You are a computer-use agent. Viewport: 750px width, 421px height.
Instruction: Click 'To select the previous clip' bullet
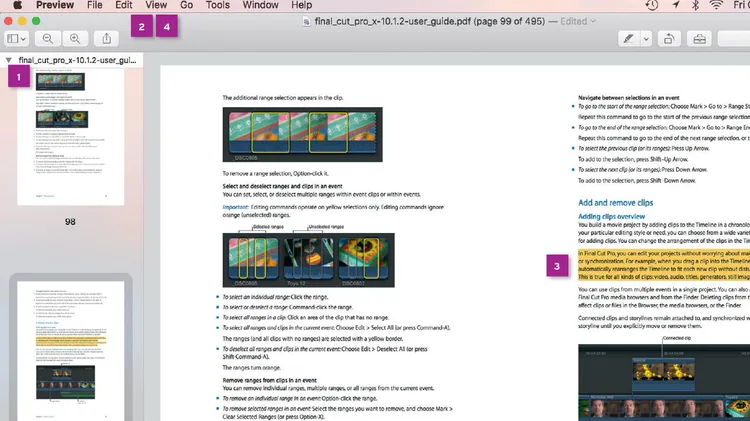click(644, 148)
